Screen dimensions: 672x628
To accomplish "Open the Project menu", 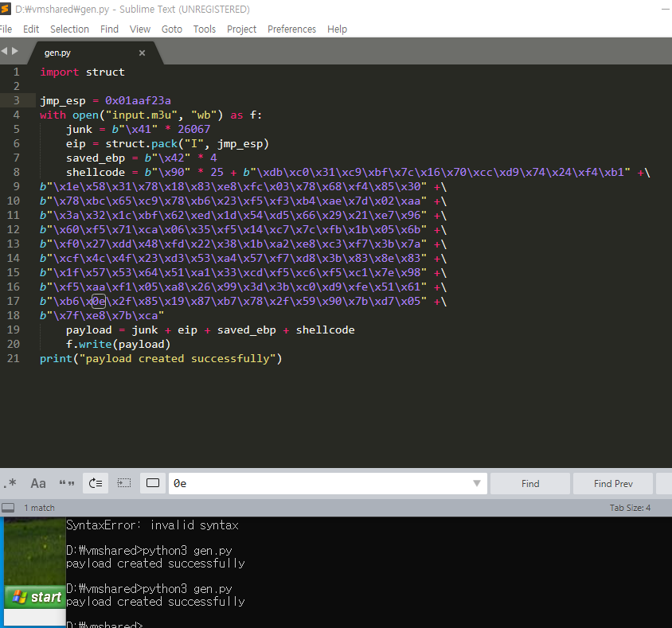I will click(242, 29).
